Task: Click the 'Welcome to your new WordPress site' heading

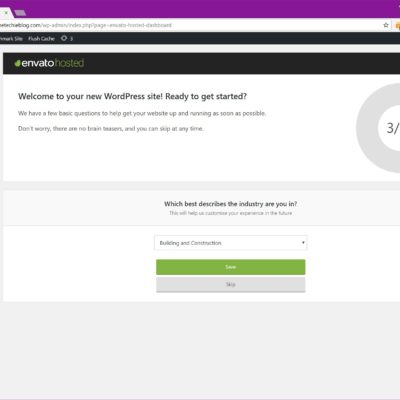Action: coord(132,96)
